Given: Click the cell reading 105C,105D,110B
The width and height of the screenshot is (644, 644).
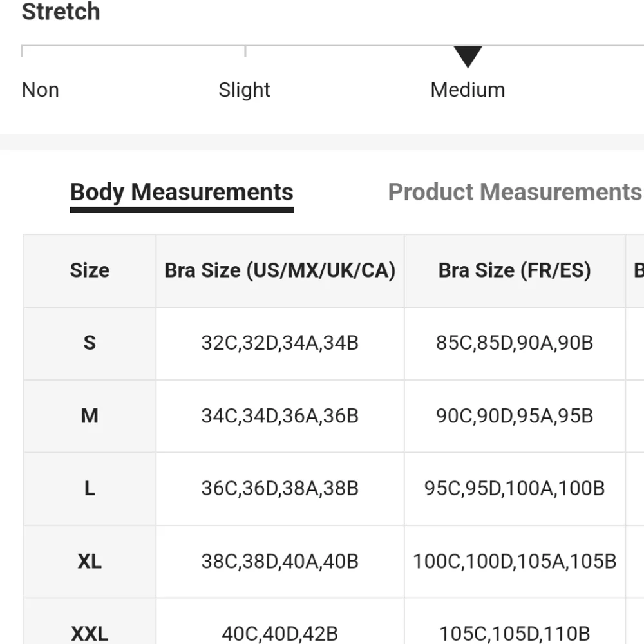Looking at the screenshot, I should (515, 621).
